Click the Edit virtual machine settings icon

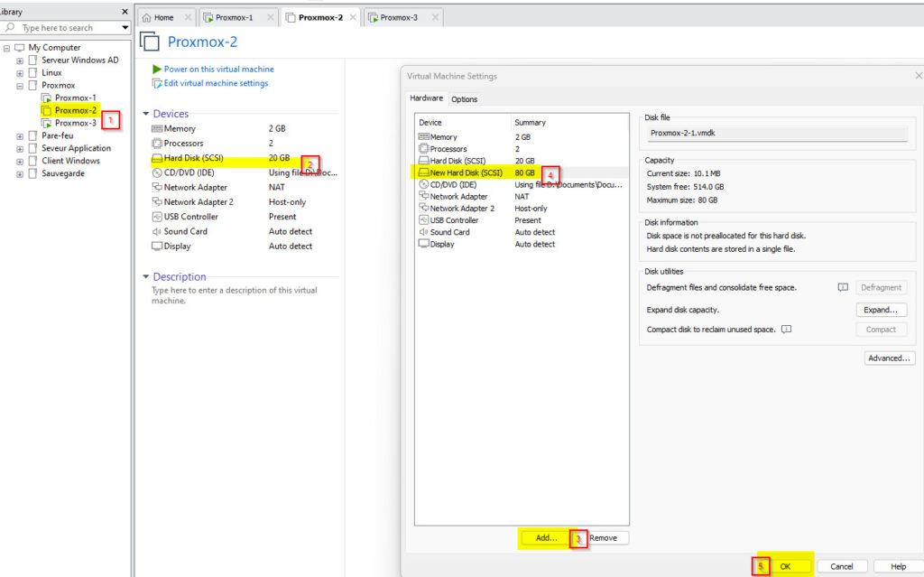(157, 84)
